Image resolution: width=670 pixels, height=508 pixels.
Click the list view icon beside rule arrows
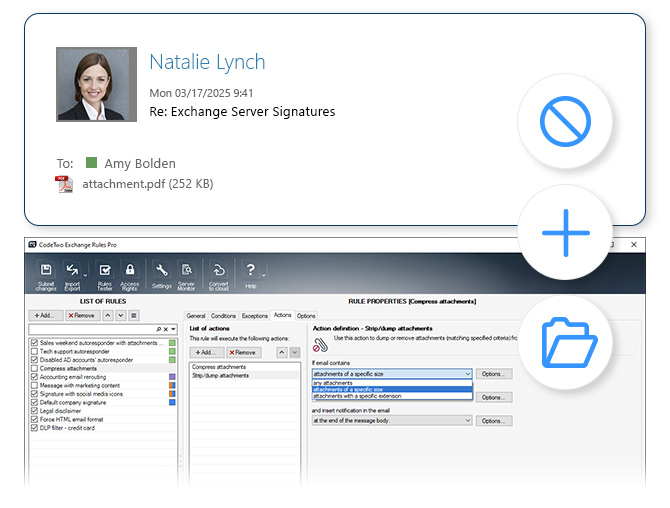click(134, 315)
